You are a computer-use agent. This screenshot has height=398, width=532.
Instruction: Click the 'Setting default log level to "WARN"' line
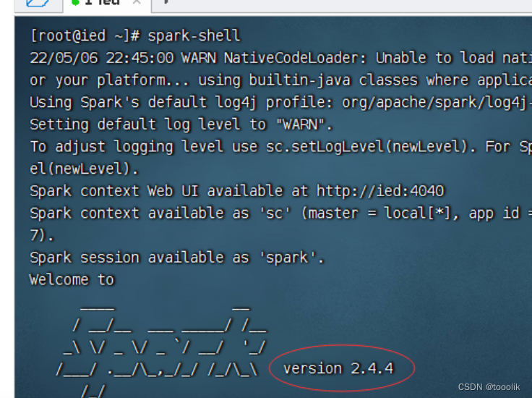pyautogui.click(x=181, y=124)
